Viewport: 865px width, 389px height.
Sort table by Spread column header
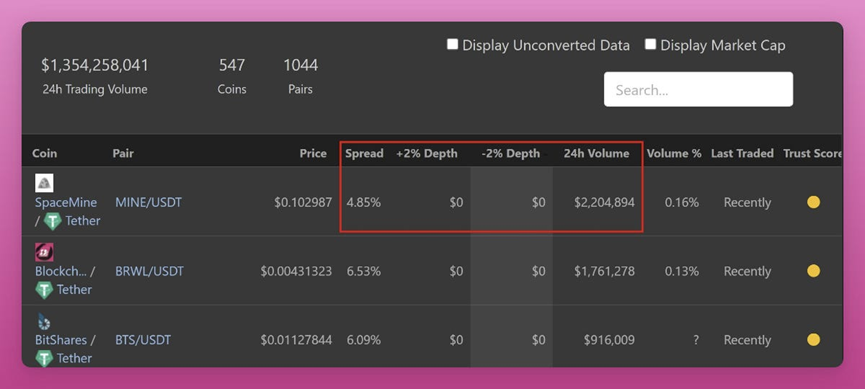[364, 153]
